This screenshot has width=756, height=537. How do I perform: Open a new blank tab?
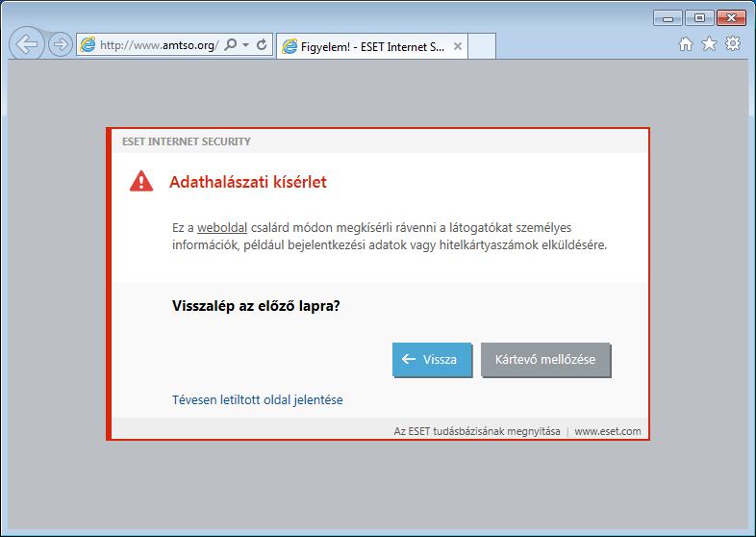(x=482, y=46)
